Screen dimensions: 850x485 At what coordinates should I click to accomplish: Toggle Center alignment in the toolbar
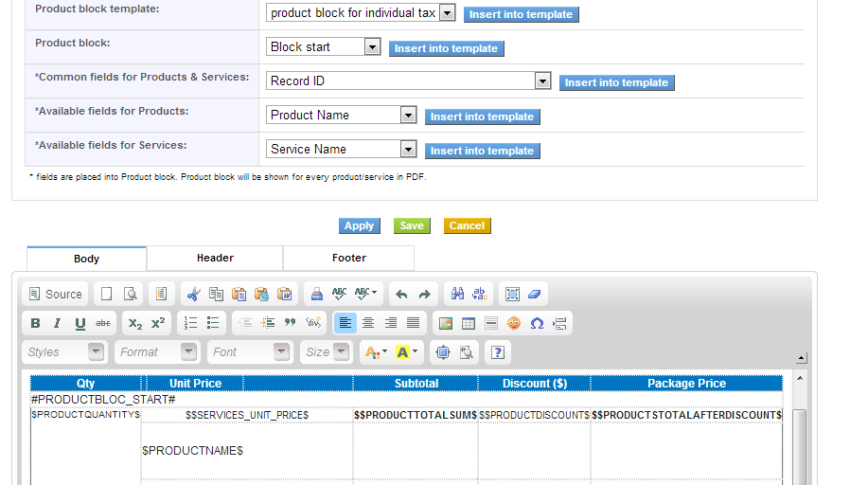(x=368, y=323)
